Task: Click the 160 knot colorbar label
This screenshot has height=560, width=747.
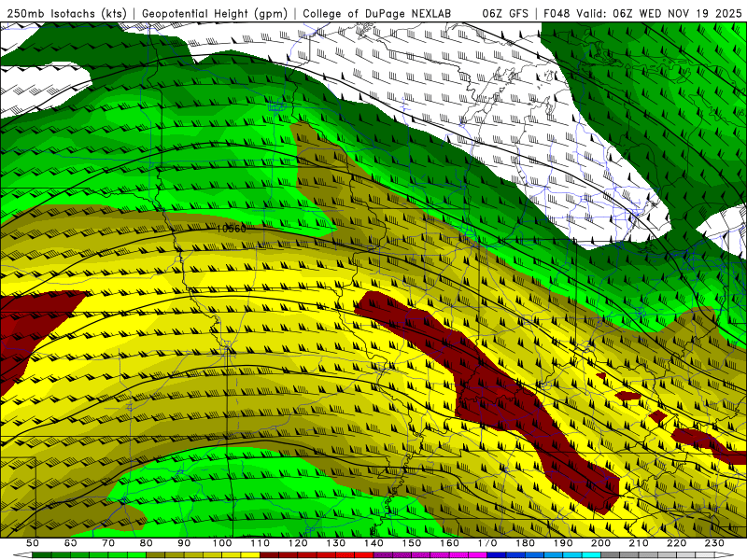Action: tap(449, 543)
